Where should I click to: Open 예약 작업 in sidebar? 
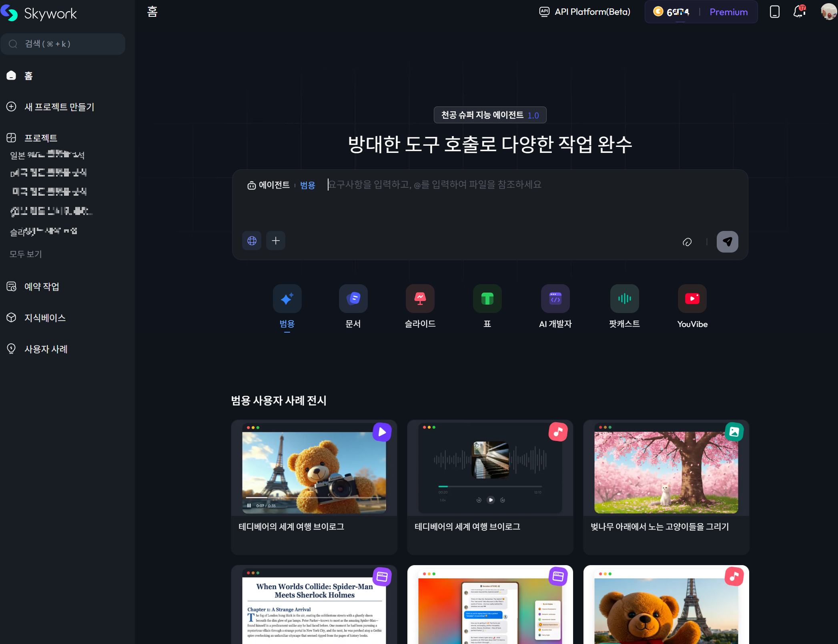[x=42, y=287]
